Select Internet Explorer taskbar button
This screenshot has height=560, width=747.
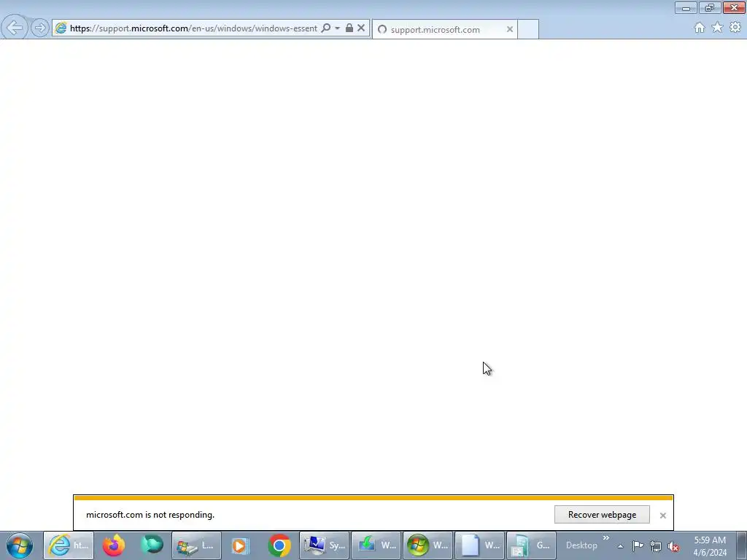pyautogui.click(x=69, y=545)
